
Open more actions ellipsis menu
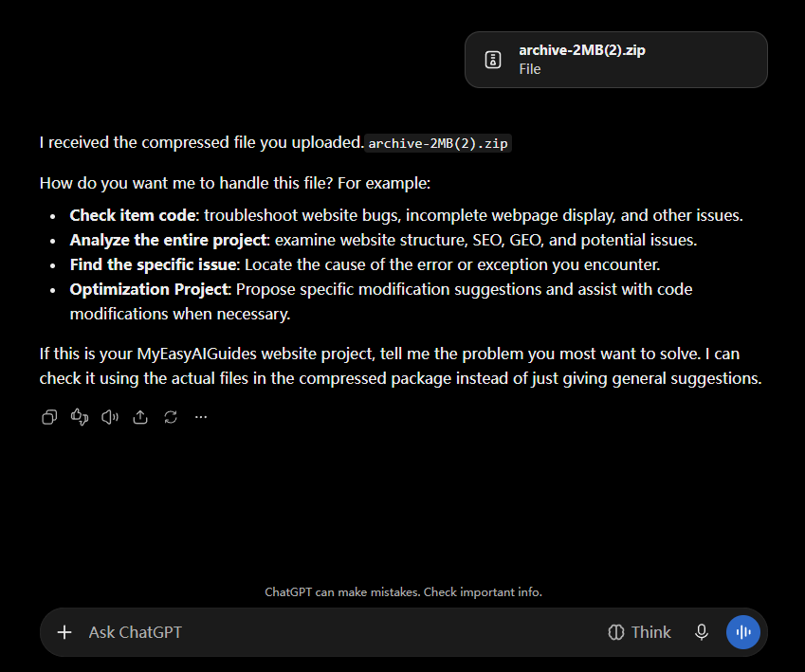pos(201,417)
